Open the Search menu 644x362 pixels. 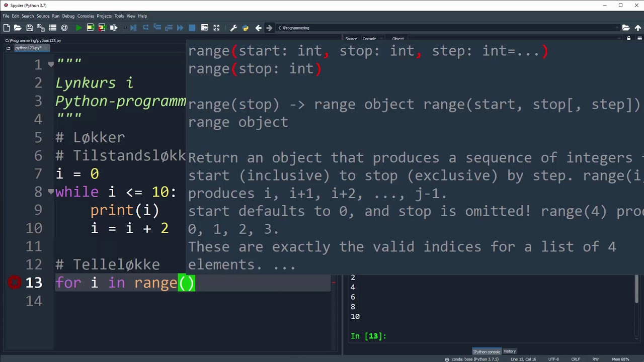tap(28, 16)
